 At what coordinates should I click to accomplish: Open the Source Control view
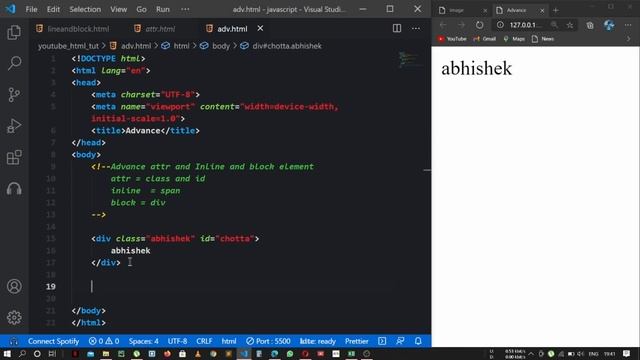[x=14, y=95]
